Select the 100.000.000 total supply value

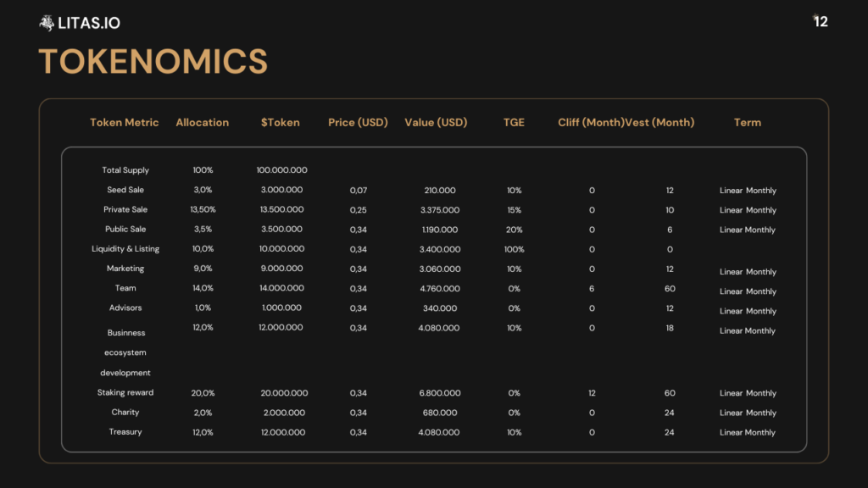click(x=281, y=170)
